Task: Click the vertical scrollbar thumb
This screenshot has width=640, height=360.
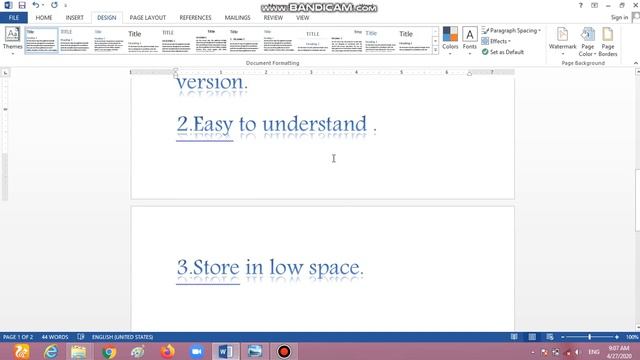Action: 637,200
